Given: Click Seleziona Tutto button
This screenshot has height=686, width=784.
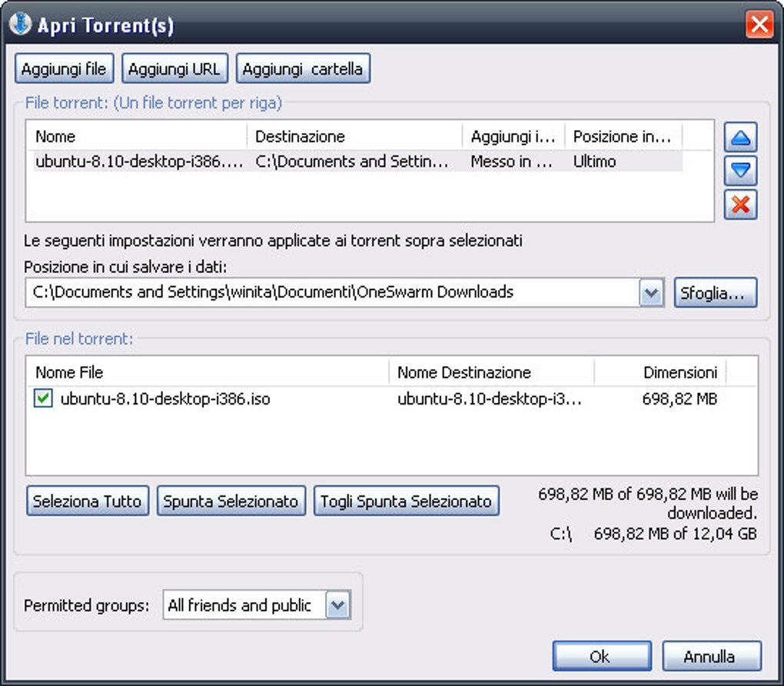Looking at the screenshot, I should click(87, 501).
